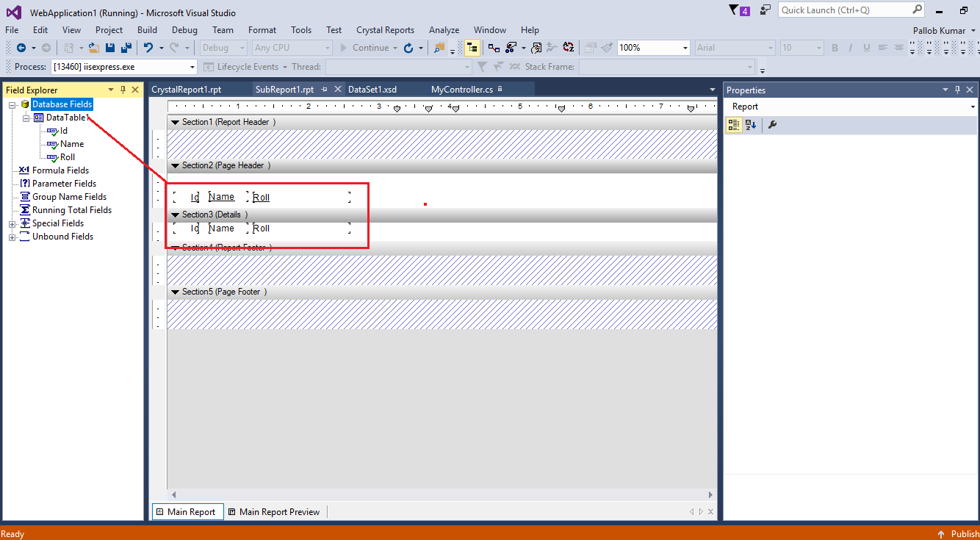Collapse the Database Fields tree node
Viewport: 980px width, 540px height.
[11, 104]
